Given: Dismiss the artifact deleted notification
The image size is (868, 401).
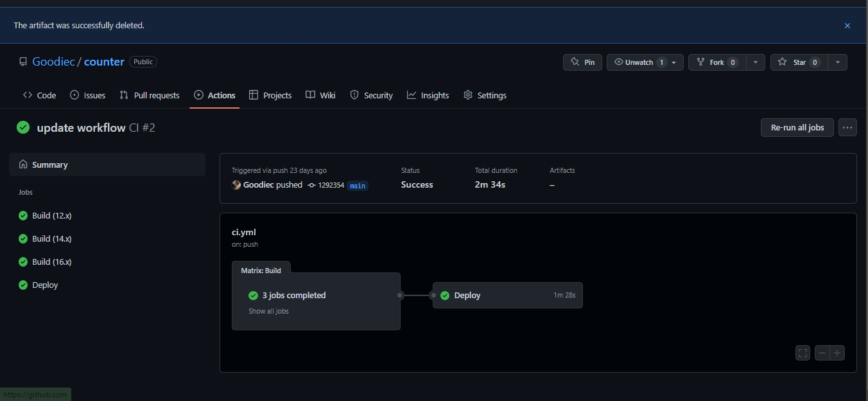Looking at the screenshot, I should [x=847, y=26].
